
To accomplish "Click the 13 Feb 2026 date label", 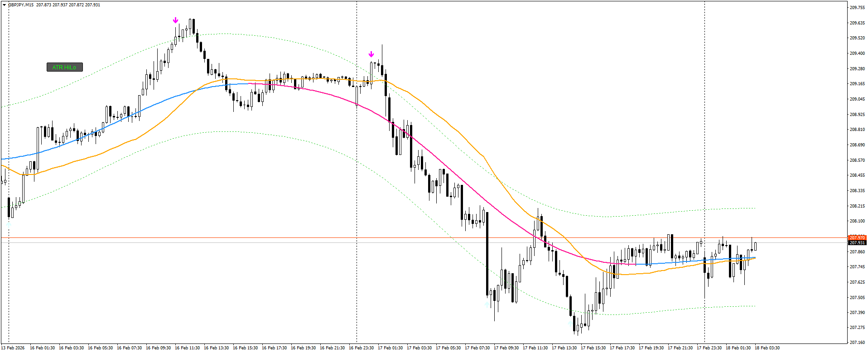I will pos(13,348).
